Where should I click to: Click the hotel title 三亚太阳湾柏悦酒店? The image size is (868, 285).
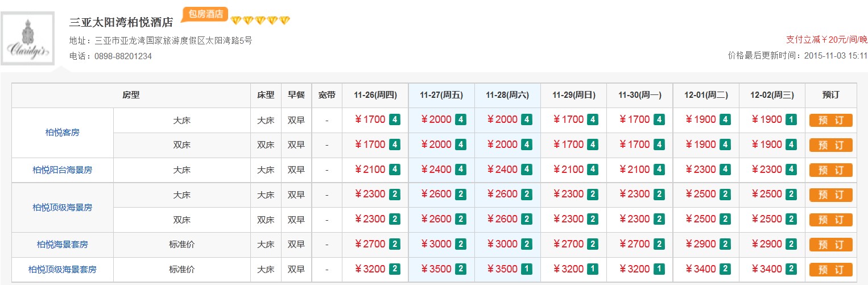coord(121,23)
